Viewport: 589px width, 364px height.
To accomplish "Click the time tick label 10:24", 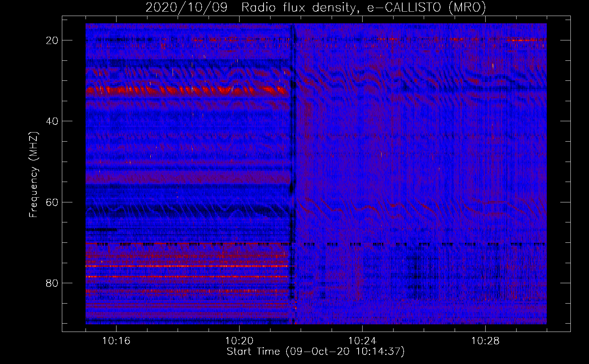I will (x=362, y=341).
